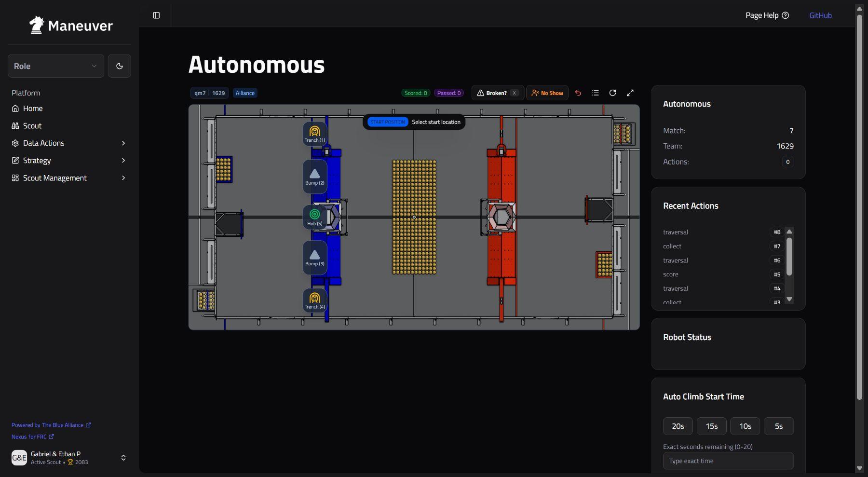Select Hub (5) start position
The height and width of the screenshot is (477, 868).
315,217
